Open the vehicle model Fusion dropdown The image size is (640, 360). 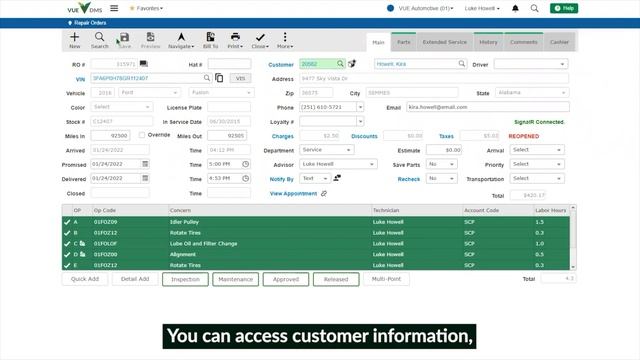(249, 93)
